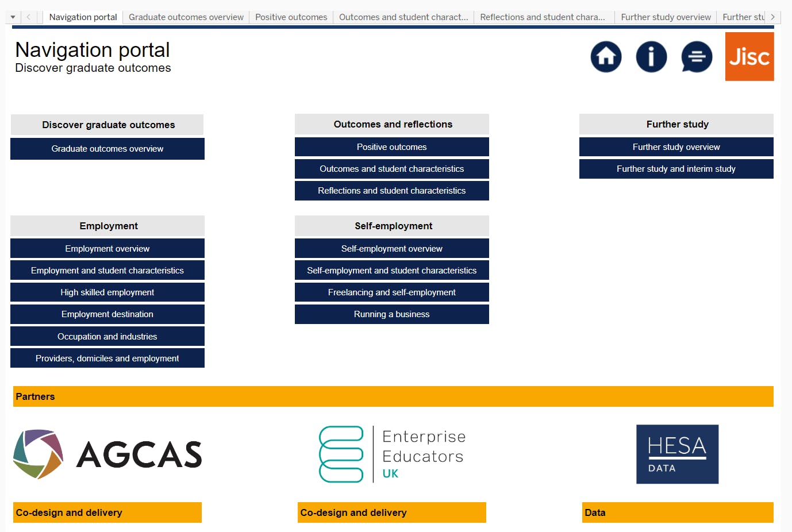This screenshot has width=792, height=532.
Task: Click the Navigation portal page title
Action: coord(93,50)
